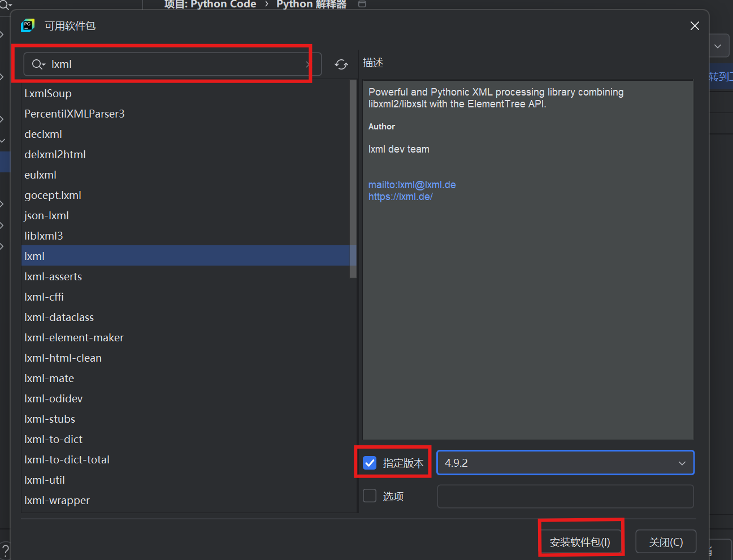Click the lxml search input field
This screenshot has height=560, width=733.
pos(172,64)
